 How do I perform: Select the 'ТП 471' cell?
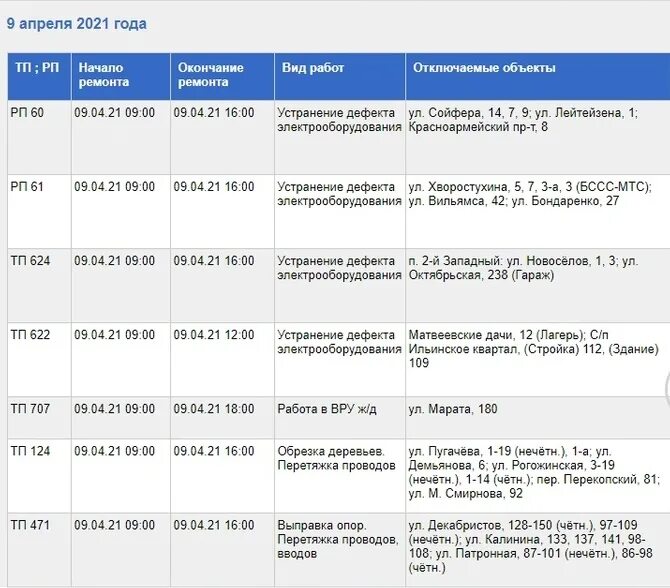coord(39,550)
